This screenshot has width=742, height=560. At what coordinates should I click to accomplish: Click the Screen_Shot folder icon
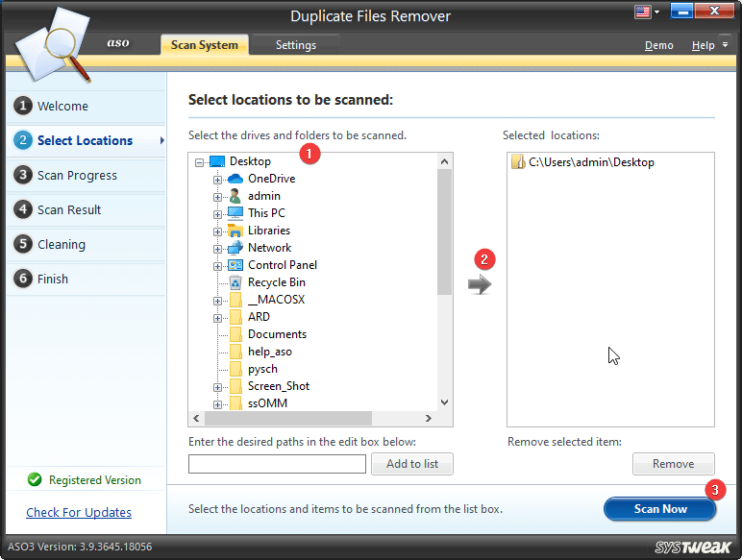coord(235,386)
